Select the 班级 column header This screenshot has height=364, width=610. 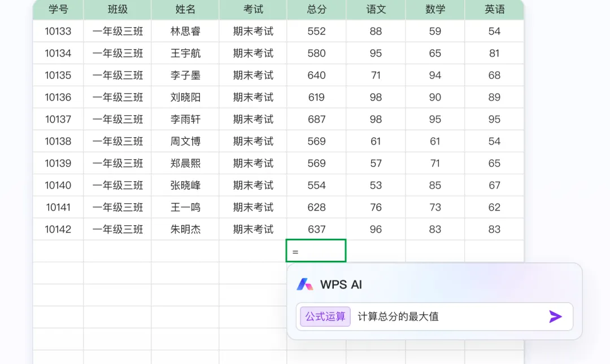tap(117, 10)
